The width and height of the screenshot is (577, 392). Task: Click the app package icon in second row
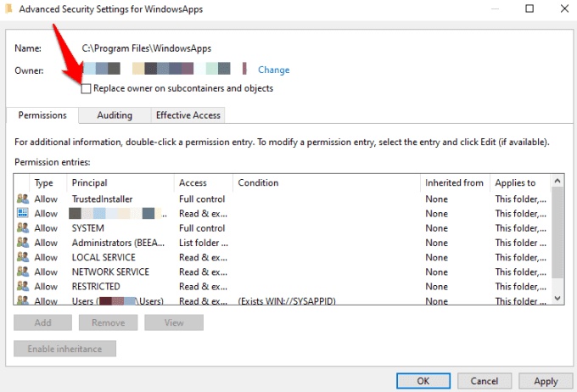(22, 214)
